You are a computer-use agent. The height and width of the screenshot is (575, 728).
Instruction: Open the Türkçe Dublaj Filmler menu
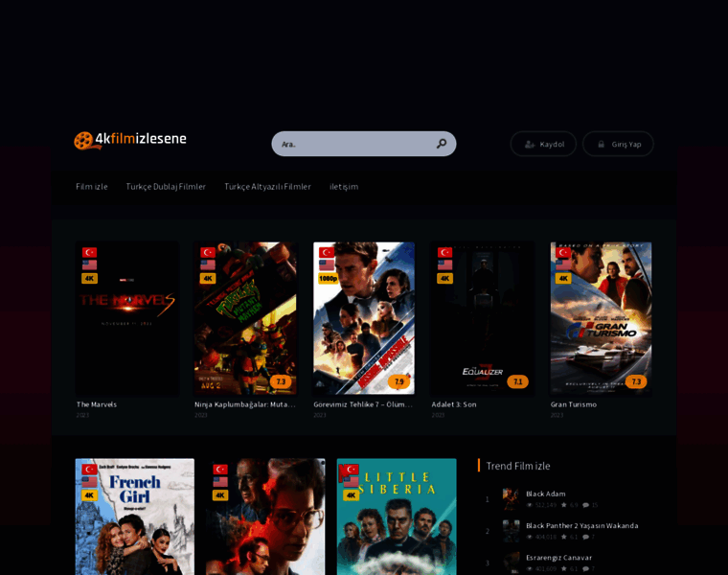(x=166, y=187)
